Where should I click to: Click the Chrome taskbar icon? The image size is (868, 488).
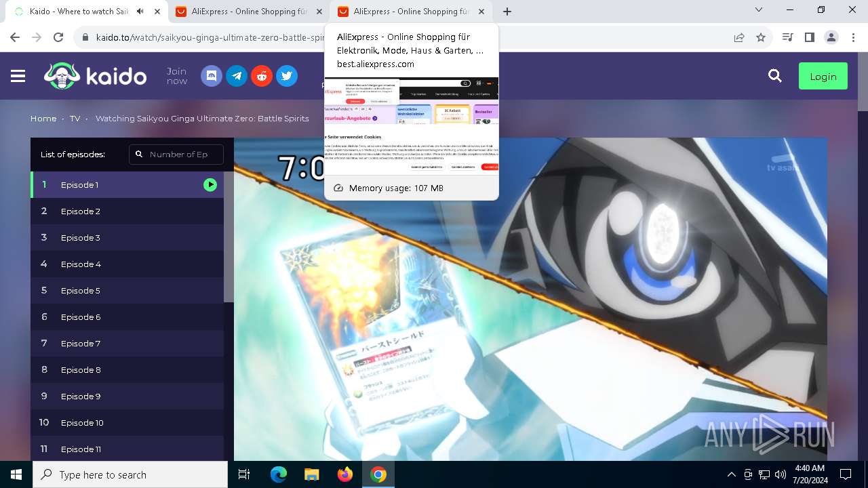[x=378, y=474]
